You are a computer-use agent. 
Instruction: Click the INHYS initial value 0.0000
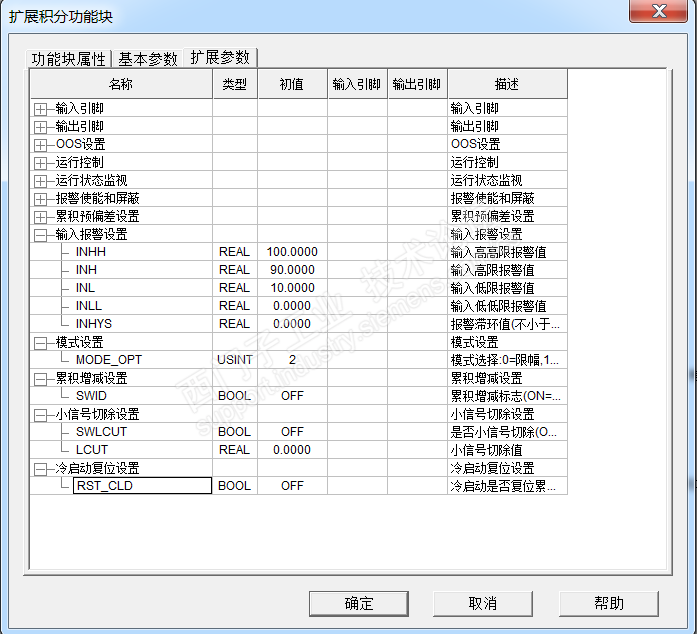292,324
